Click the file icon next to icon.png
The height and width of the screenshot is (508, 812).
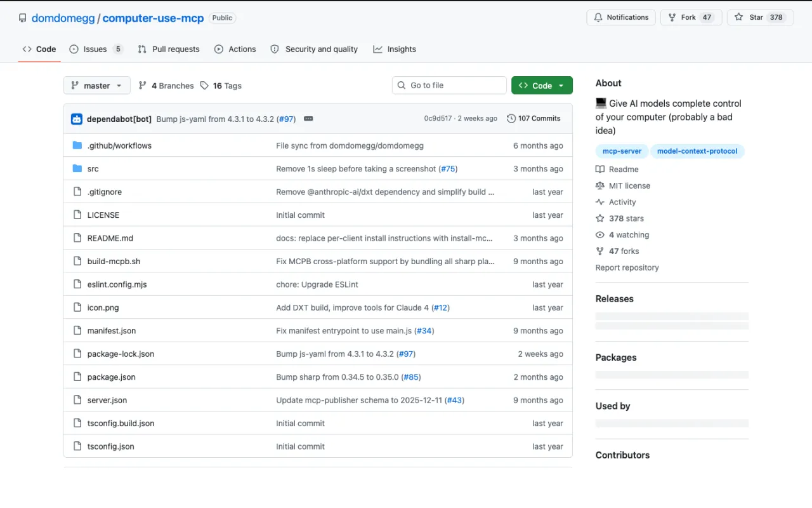(x=77, y=307)
